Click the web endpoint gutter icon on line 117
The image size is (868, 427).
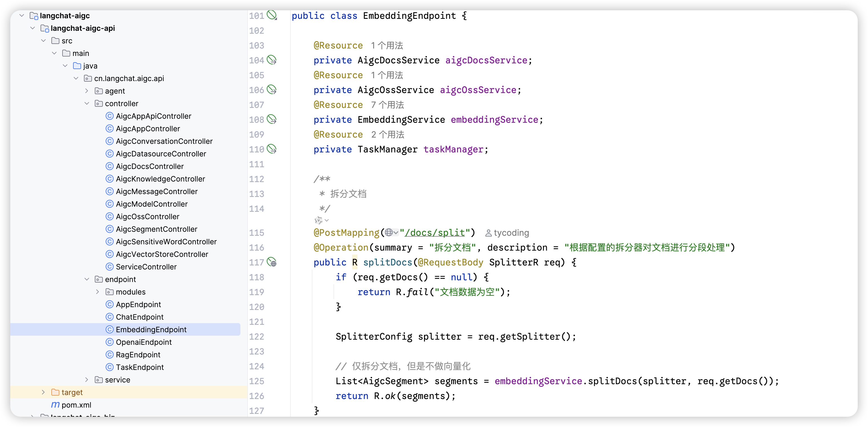click(x=272, y=262)
